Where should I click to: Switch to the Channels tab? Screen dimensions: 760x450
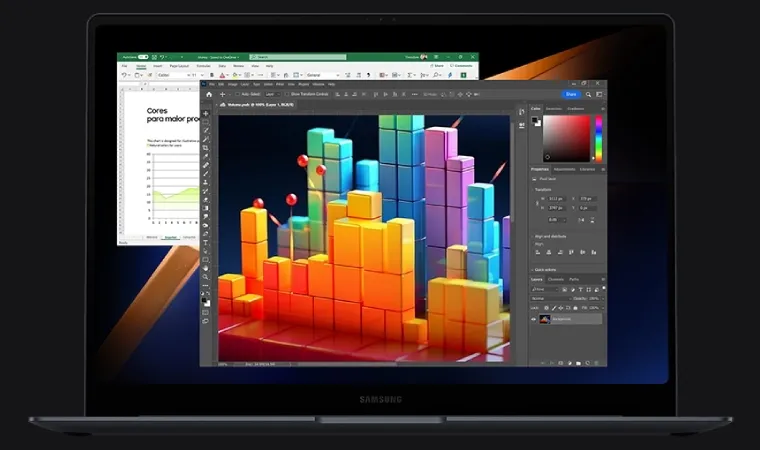(x=555, y=279)
